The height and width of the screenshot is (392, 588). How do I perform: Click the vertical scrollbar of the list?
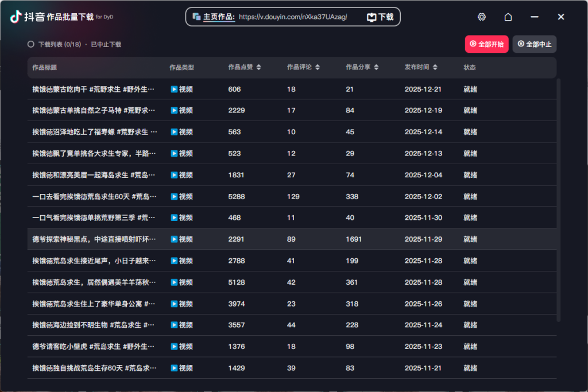point(559,201)
